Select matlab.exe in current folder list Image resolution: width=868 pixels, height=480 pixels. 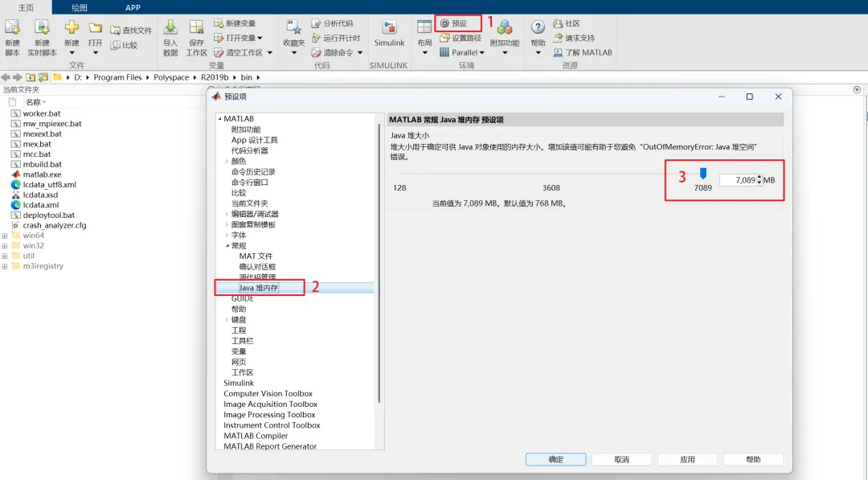(42, 174)
